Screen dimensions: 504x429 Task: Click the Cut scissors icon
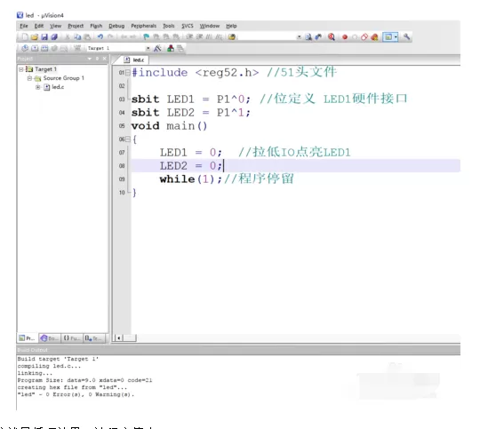[x=68, y=37]
